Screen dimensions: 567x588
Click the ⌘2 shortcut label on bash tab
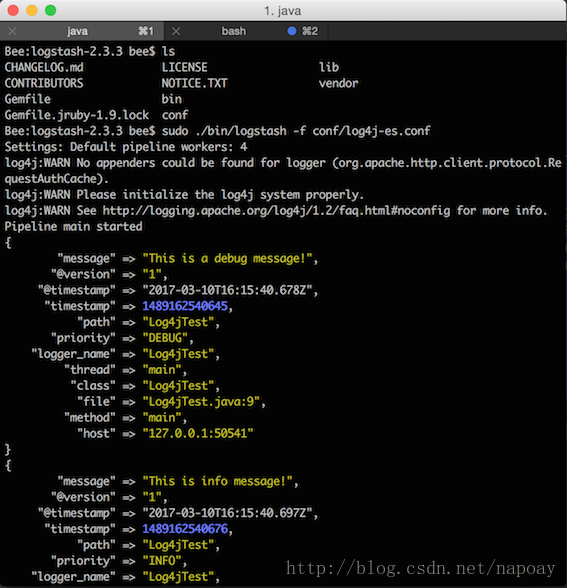[310, 31]
